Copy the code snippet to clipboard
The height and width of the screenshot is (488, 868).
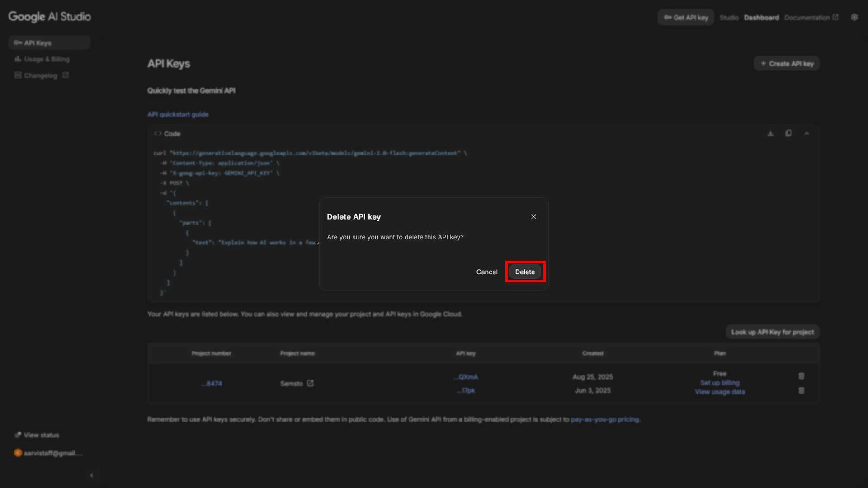788,133
